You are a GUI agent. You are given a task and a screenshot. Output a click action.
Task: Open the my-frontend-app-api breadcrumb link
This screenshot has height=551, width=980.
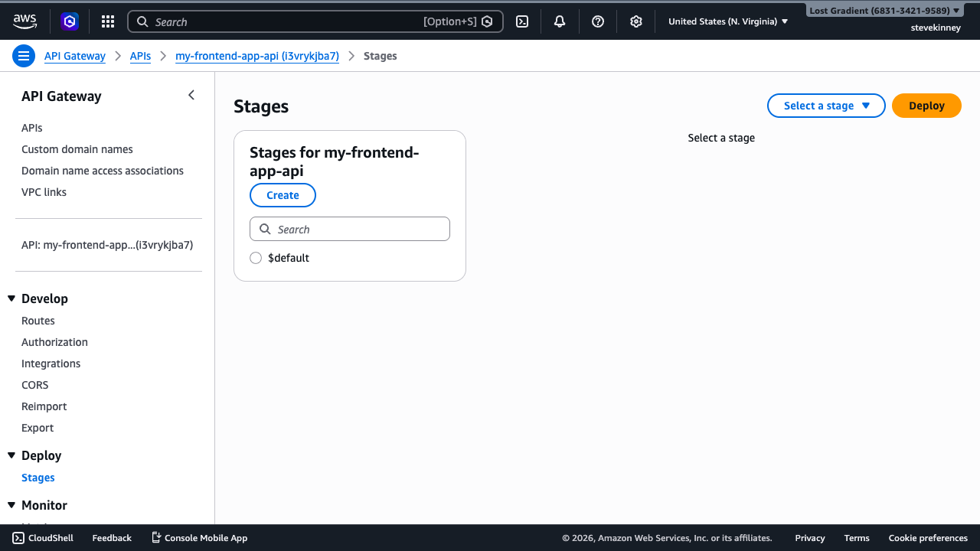click(257, 56)
